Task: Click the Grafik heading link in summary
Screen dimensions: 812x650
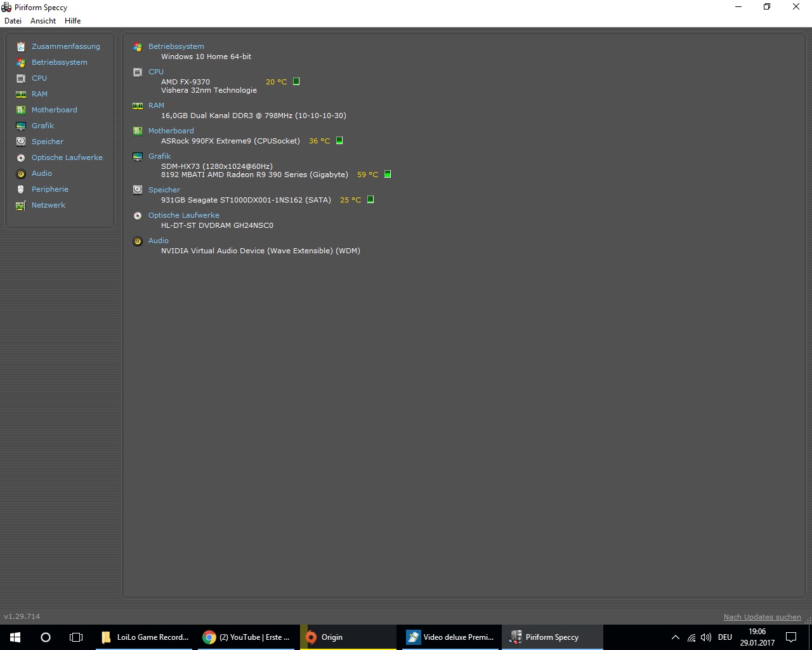Action: tap(160, 156)
